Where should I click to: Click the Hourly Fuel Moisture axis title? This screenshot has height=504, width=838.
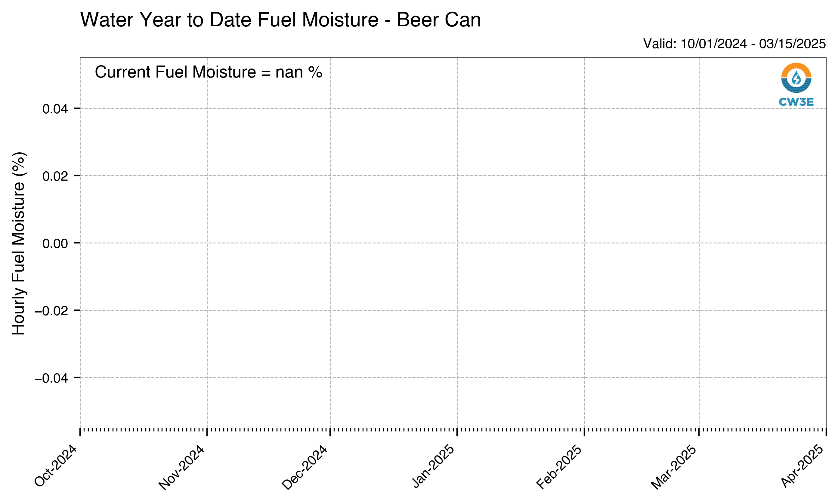(18, 243)
